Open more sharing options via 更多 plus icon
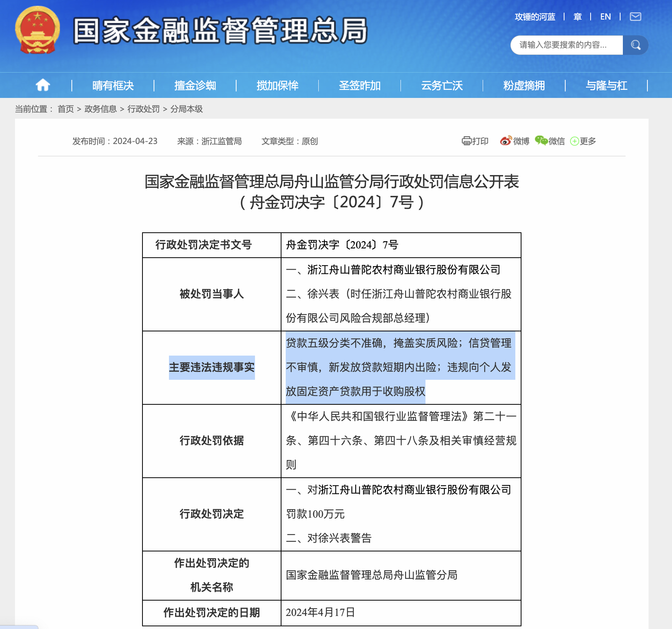The image size is (672, 629). click(575, 141)
